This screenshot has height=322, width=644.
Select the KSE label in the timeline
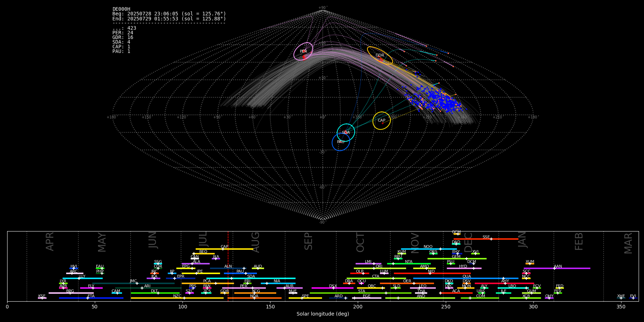coord(42,296)
